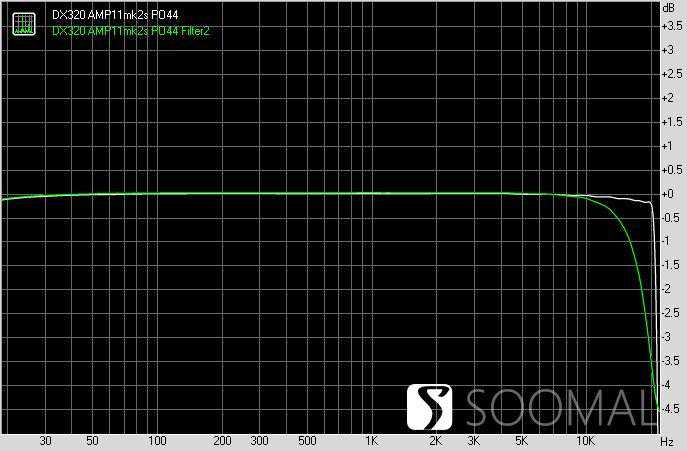Image resolution: width=687 pixels, height=451 pixels.
Task: Click the +3.5 dB axis label
Action: (672, 26)
